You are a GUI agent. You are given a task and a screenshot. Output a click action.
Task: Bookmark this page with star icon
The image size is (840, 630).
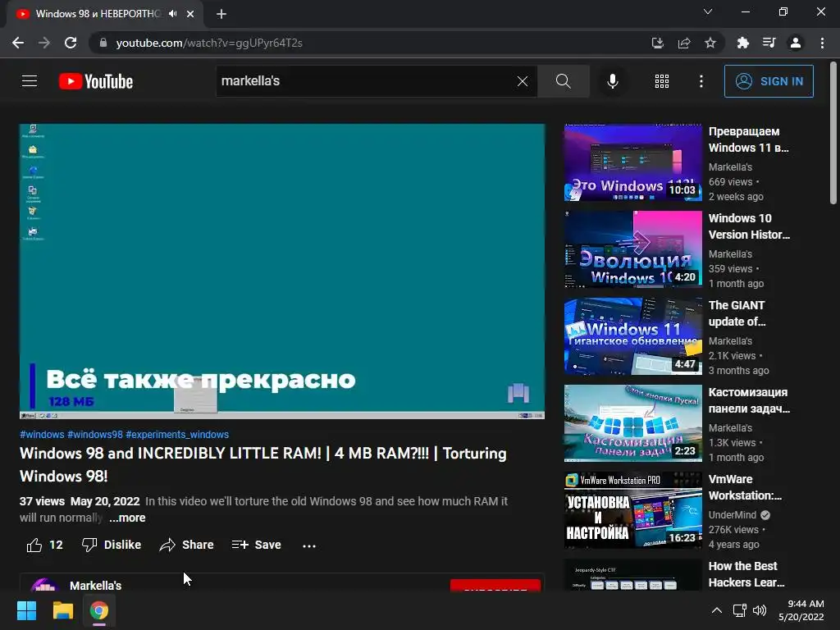pos(710,43)
